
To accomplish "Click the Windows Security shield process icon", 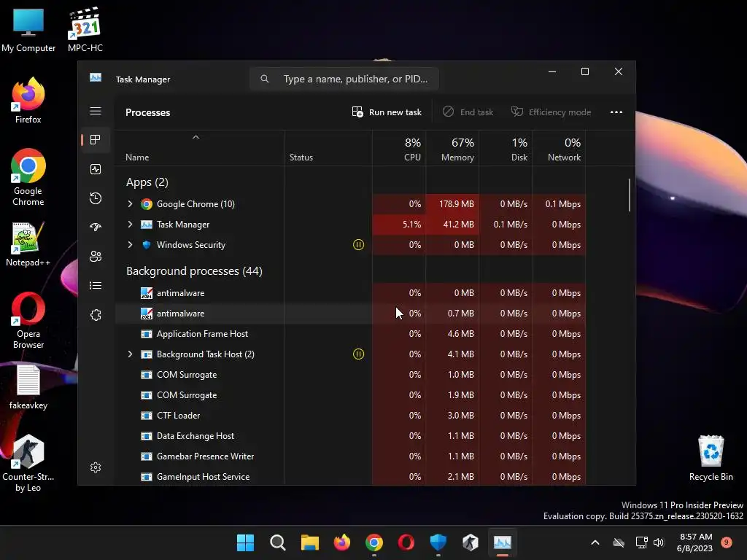I will (x=146, y=245).
